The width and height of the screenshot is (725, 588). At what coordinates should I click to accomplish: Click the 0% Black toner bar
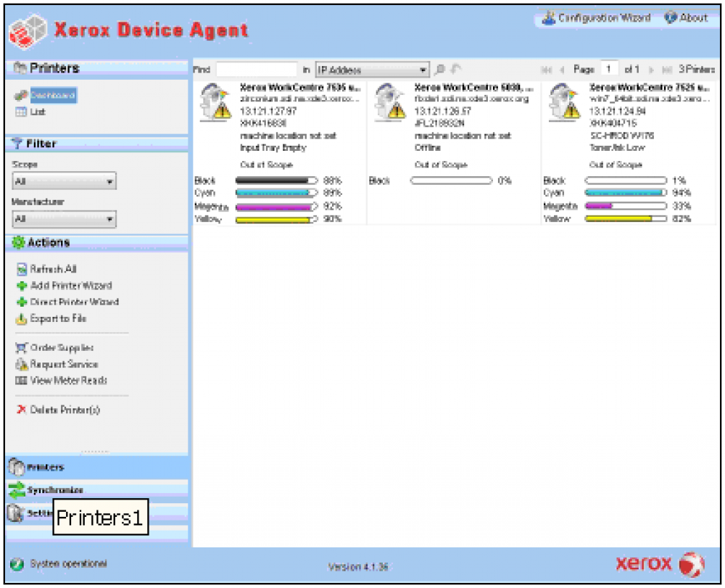[x=451, y=181]
